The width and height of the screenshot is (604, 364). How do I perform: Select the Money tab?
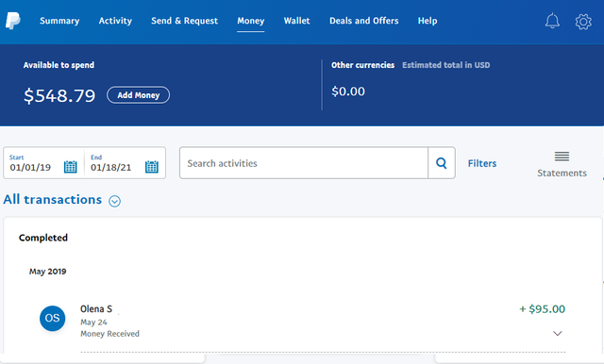coord(251,21)
